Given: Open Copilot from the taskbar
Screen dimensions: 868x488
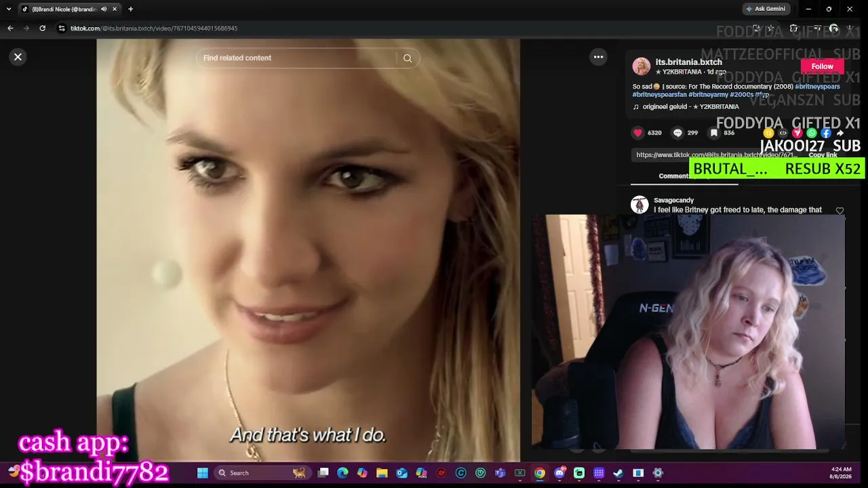Looking at the screenshot, I should [x=362, y=473].
